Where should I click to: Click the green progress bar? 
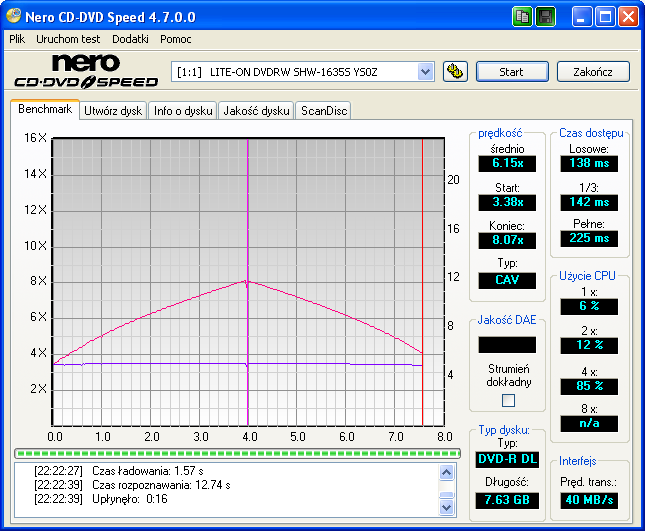237,453
